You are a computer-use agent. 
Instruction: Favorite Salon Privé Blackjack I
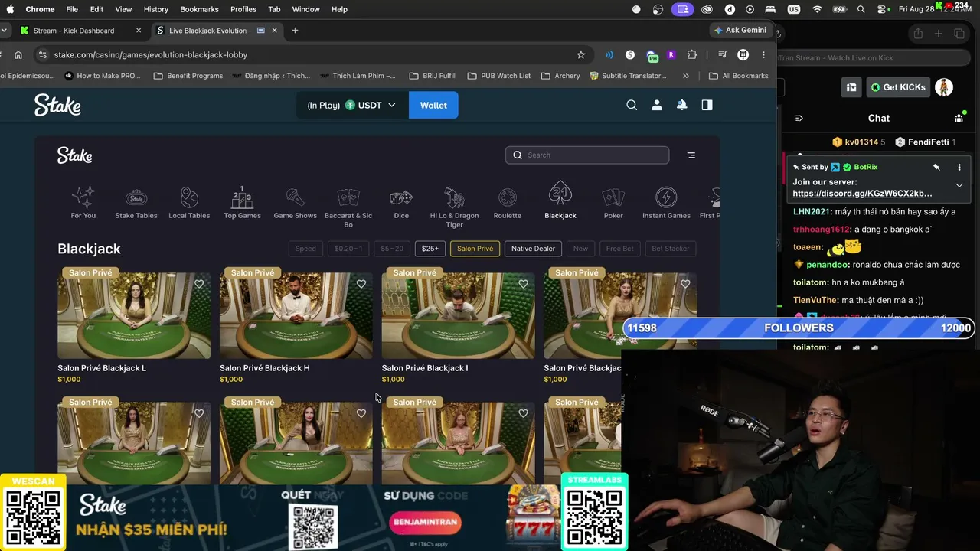pos(524,284)
